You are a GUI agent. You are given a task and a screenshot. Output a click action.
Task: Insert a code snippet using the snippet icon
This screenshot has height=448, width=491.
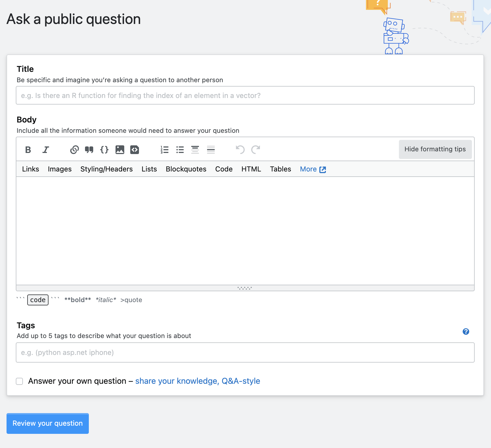pyautogui.click(x=135, y=150)
